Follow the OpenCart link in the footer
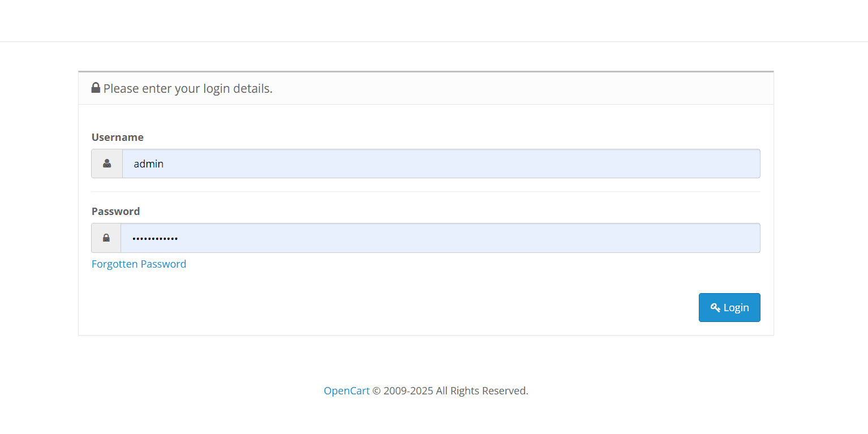 346,390
